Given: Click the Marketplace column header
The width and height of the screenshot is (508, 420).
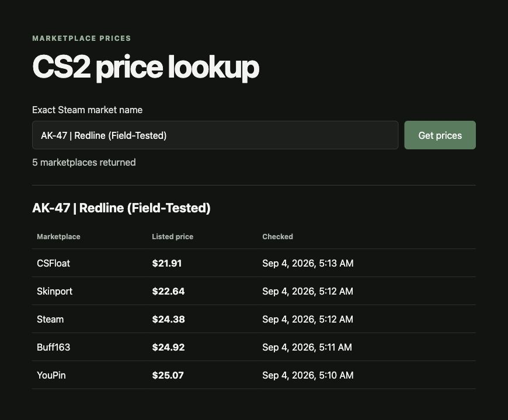Looking at the screenshot, I should (x=58, y=236).
